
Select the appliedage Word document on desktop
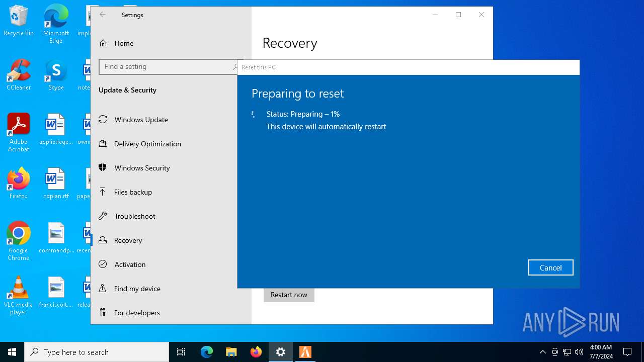click(56, 129)
